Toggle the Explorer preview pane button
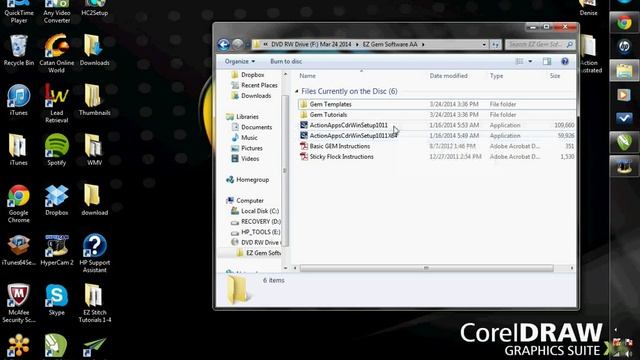Screen dimensions: 640x360 click(547, 61)
